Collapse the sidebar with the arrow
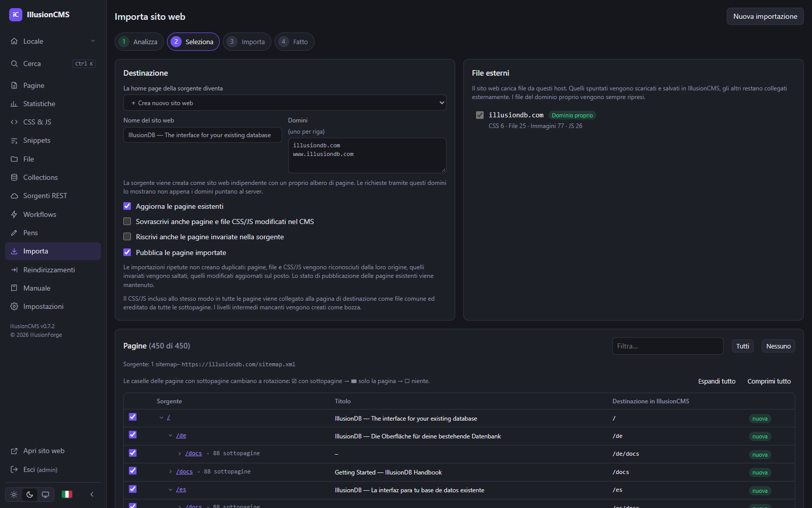Image resolution: width=812 pixels, height=508 pixels. [92, 494]
